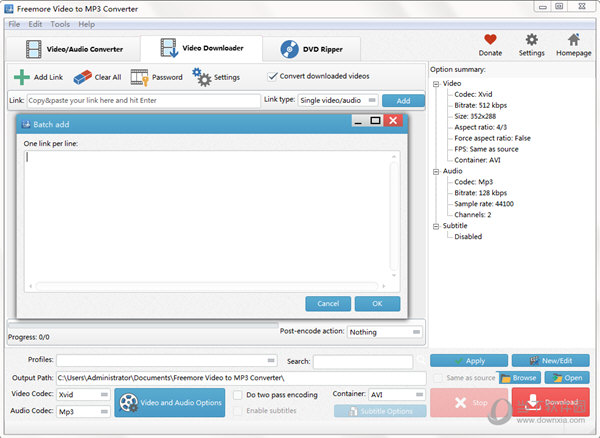
Task: Click the Browse button
Action: point(518,378)
